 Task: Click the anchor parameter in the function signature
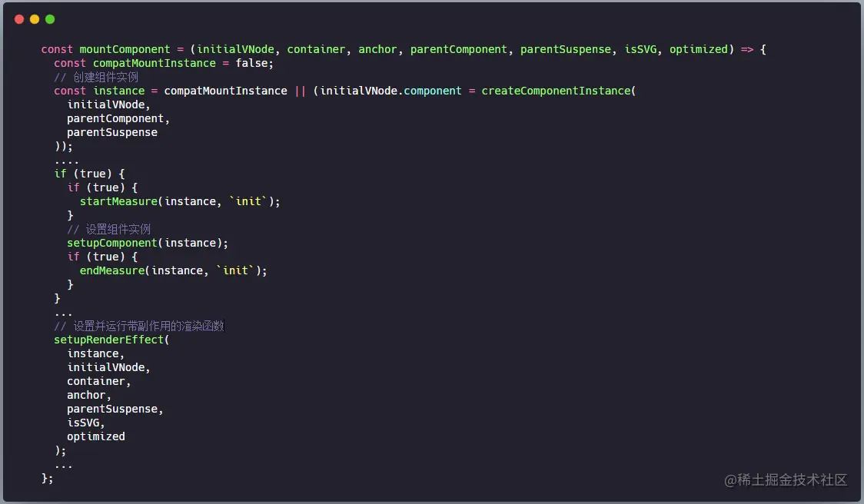tap(377, 50)
